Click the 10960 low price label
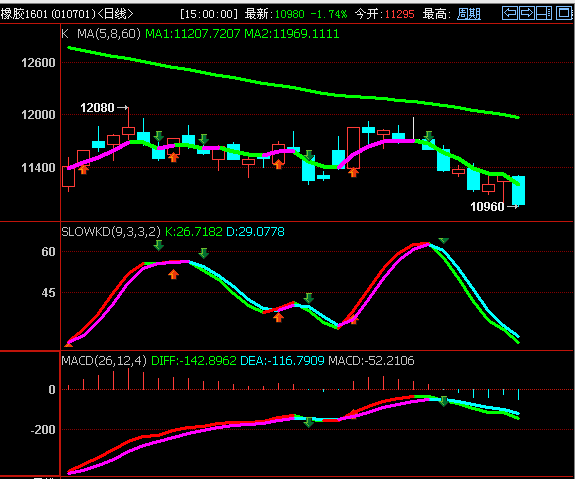The height and width of the screenshot is (479, 575). tap(487, 207)
